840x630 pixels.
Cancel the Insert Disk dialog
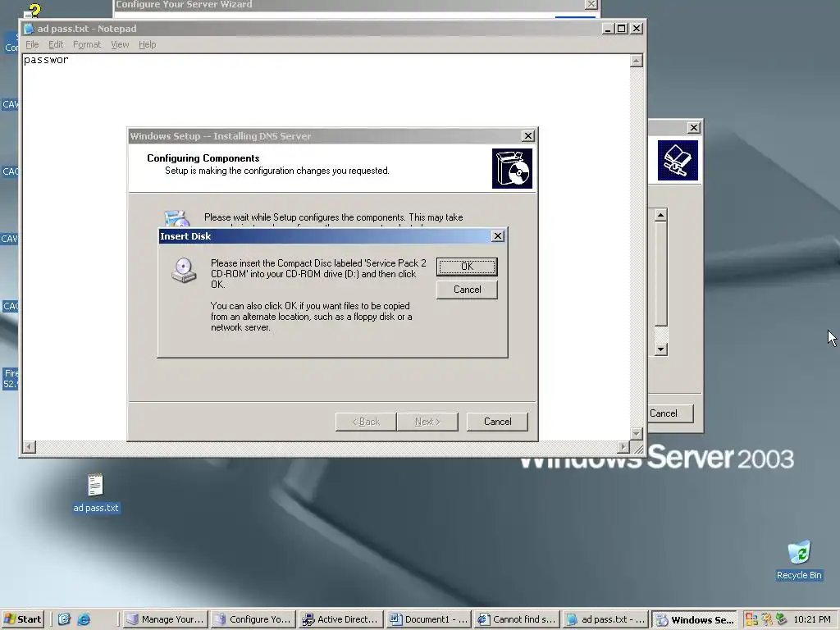pyautogui.click(x=467, y=290)
